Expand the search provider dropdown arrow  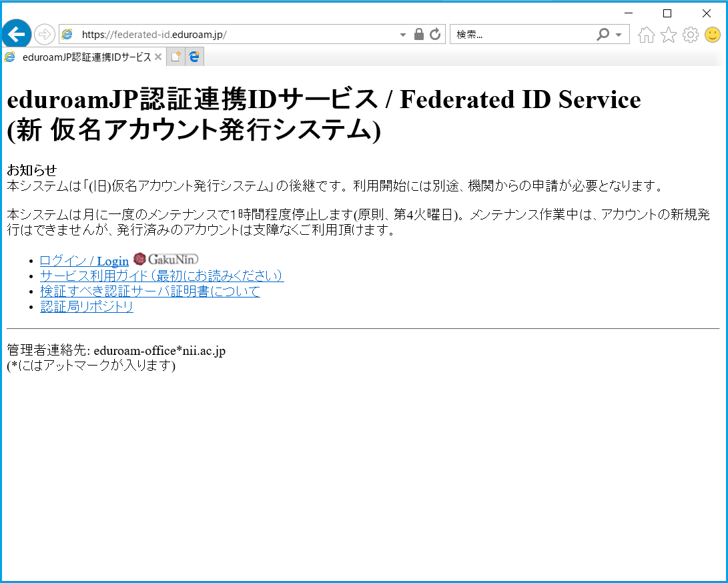click(x=619, y=35)
